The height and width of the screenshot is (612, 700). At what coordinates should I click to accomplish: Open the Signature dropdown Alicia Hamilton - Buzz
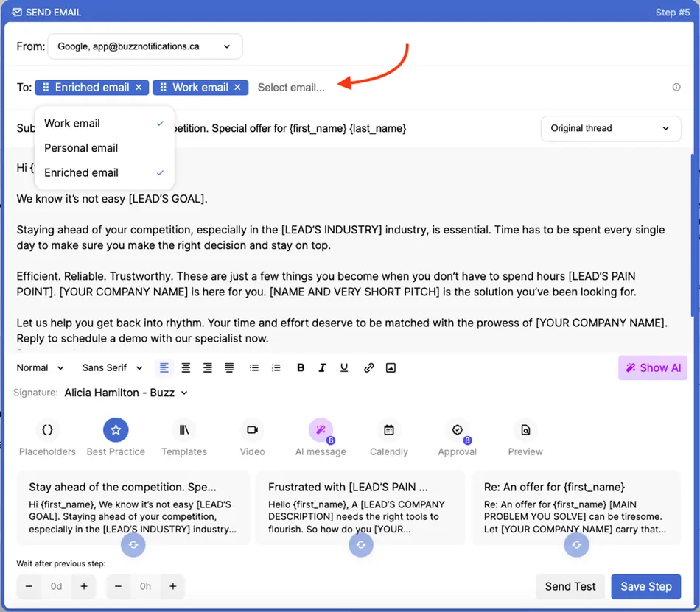(126, 393)
